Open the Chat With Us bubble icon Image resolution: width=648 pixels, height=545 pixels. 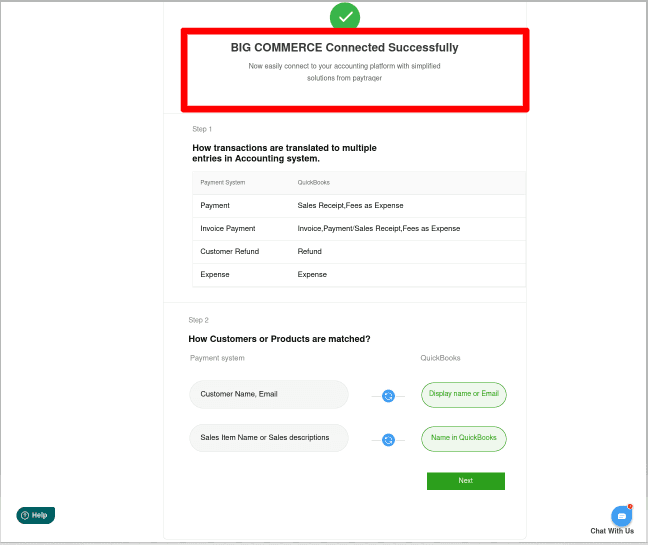(x=621, y=516)
